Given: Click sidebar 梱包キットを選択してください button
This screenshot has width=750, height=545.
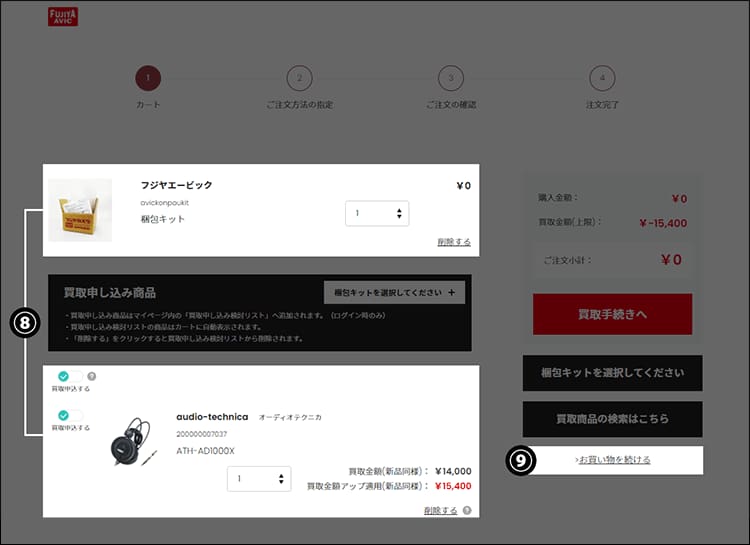Looking at the screenshot, I should tap(612, 373).
